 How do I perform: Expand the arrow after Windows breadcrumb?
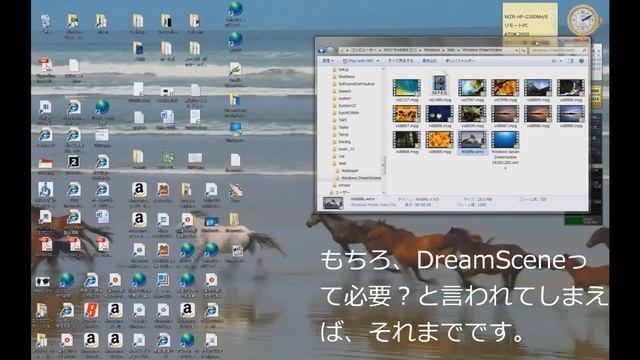point(443,50)
